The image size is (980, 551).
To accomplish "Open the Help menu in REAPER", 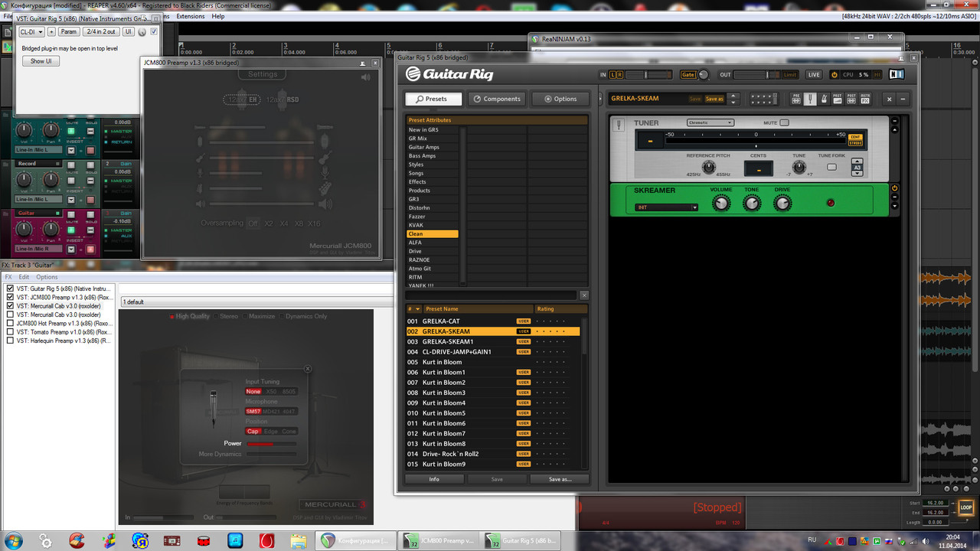I will coord(218,16).
